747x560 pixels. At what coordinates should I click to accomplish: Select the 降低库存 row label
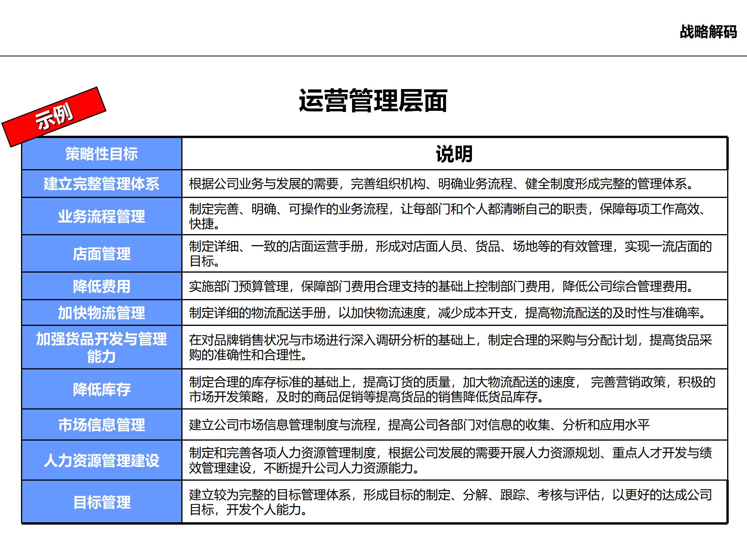[x=102, y=389]
